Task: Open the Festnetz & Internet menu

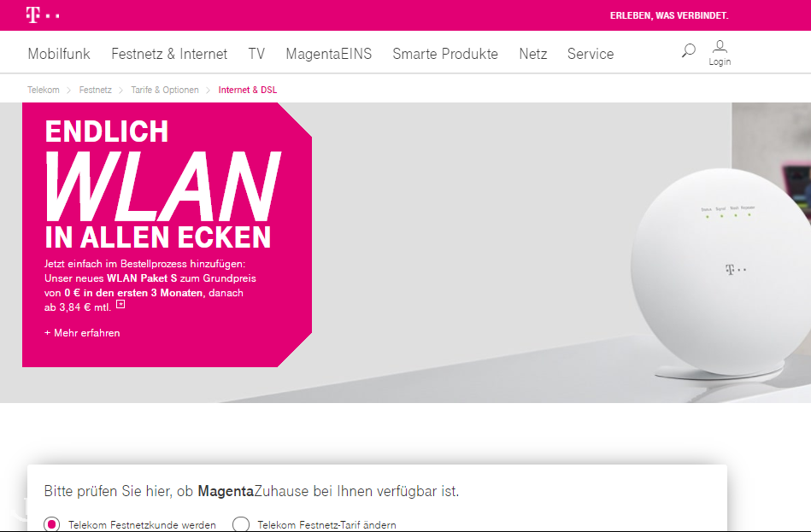Action: point(169,54)
